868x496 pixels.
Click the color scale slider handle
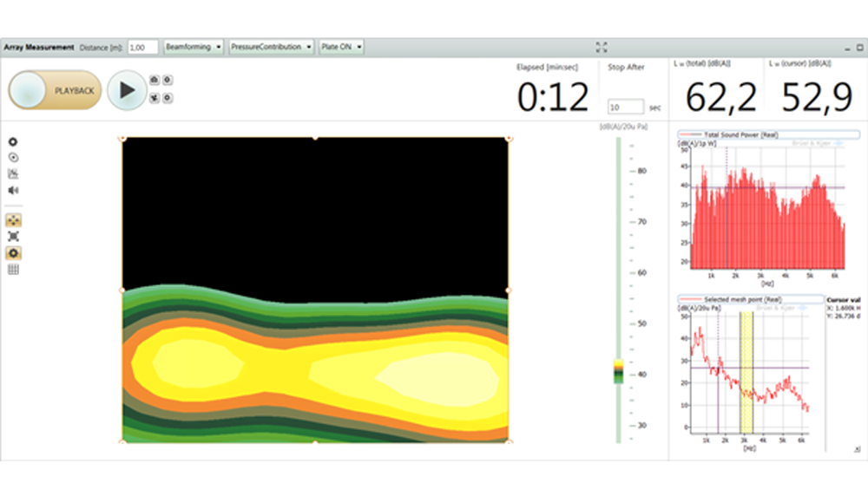619,370
